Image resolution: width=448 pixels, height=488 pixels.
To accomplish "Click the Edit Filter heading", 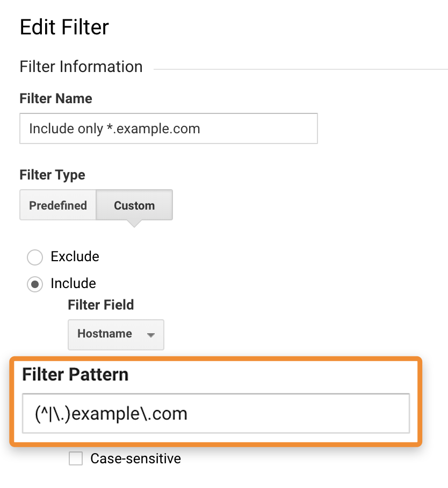I will tap(64, 27).
